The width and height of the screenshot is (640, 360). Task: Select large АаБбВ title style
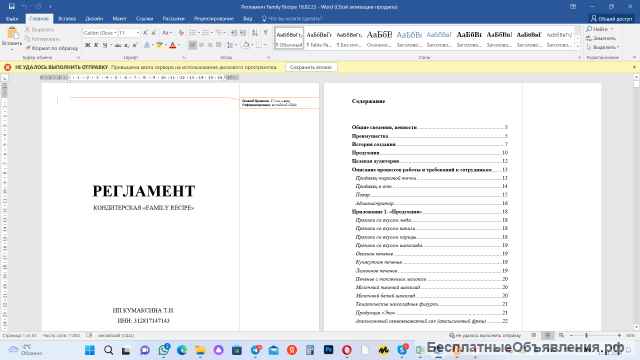point(379,38)
